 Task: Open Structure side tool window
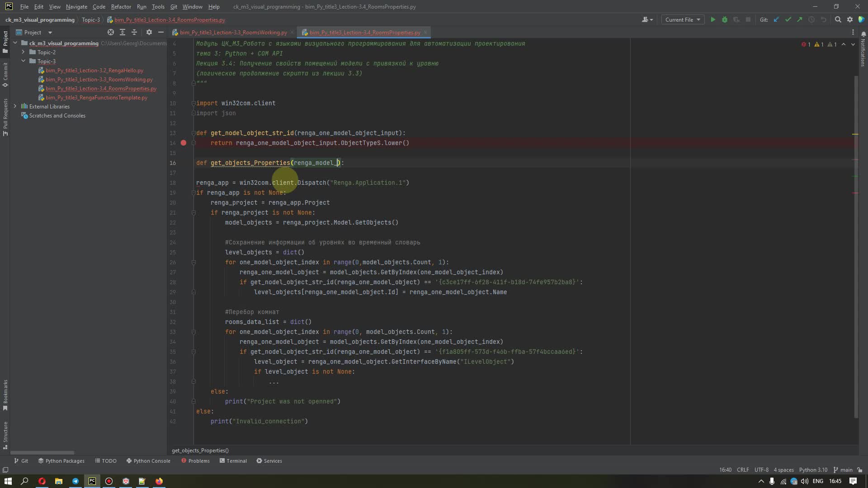(5, 436)
